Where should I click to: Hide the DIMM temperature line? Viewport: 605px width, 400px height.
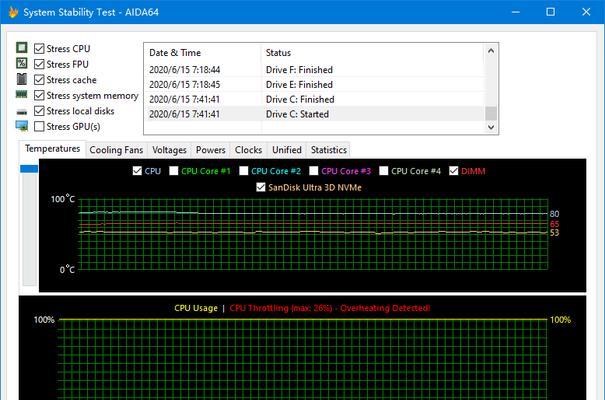[454, 171]
